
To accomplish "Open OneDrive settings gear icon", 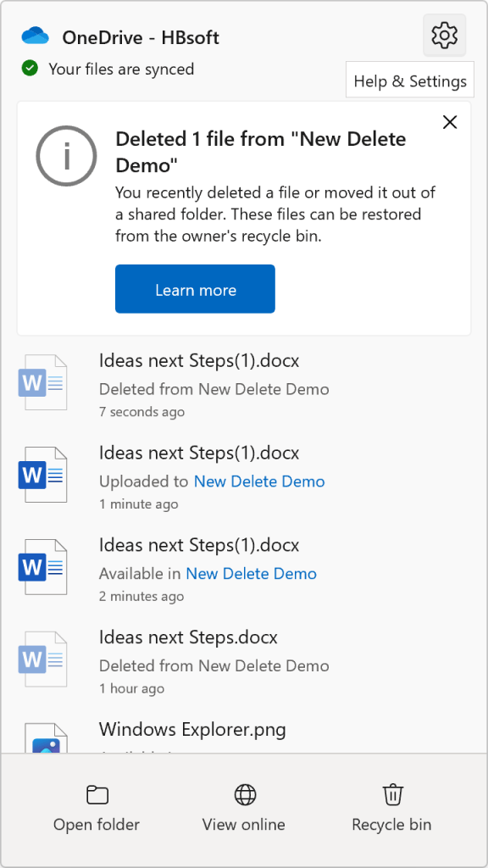I will [x=444, y=35].
